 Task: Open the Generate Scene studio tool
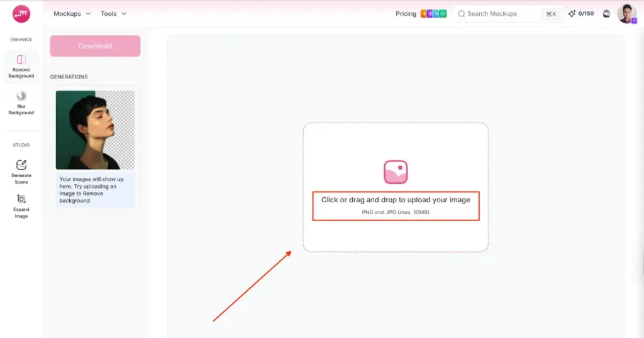(x=21, y=165)
